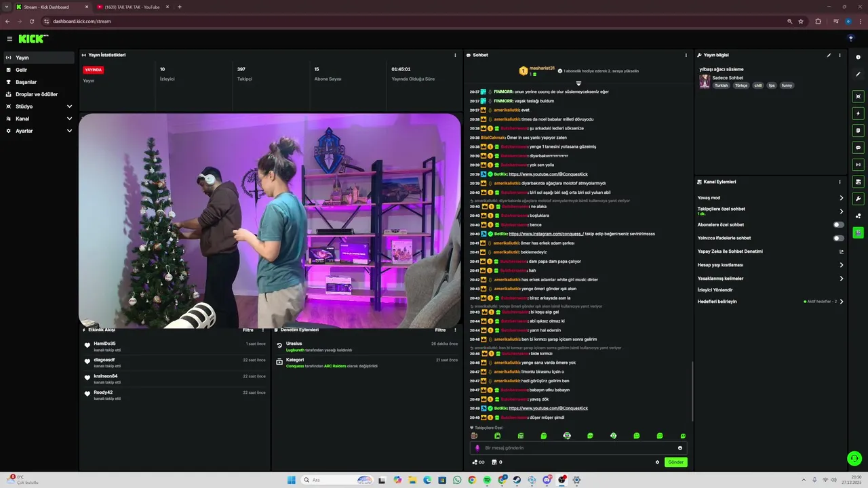Open the chat bubble icon in right rail
This screenshot has width=868, height=488.
coord(858,147)
